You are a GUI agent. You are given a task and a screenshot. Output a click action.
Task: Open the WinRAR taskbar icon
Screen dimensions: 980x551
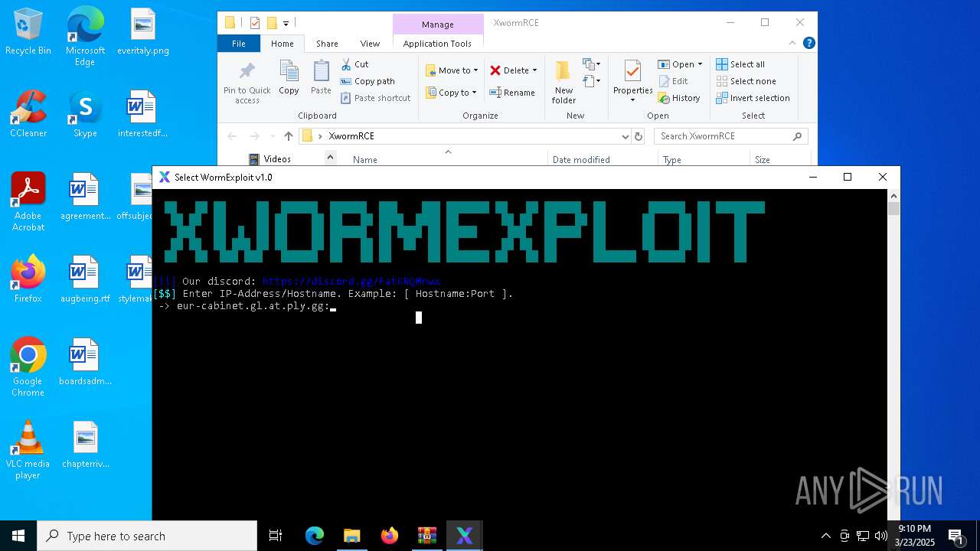pyautogui.click(x=427, y=536)
